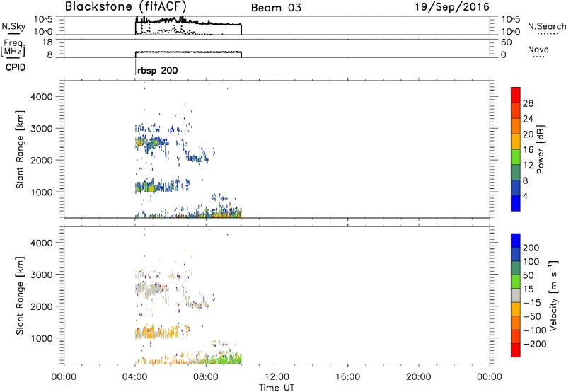566x392 pixels.
Task: Click the 'Blackstone (fitACF)' title text
Action: (x=126, y=7)
